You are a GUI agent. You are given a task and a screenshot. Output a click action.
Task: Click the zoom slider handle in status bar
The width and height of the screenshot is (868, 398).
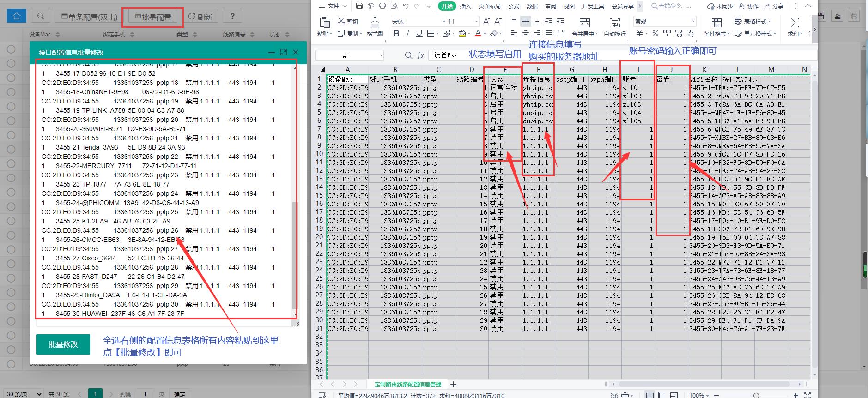pos(756,395)
